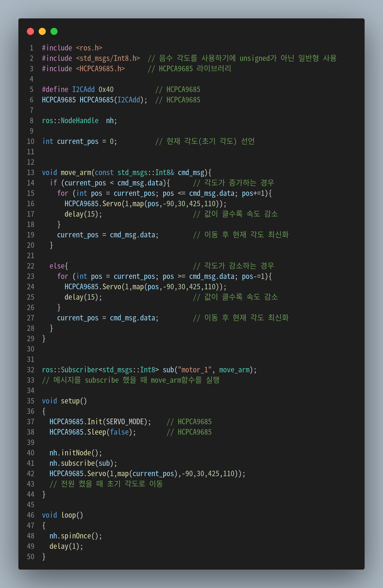The height and width of the screenshot is (588, 383).
Task: Click 'delay(1);' on line 49
Action: [x=67, y=546]
